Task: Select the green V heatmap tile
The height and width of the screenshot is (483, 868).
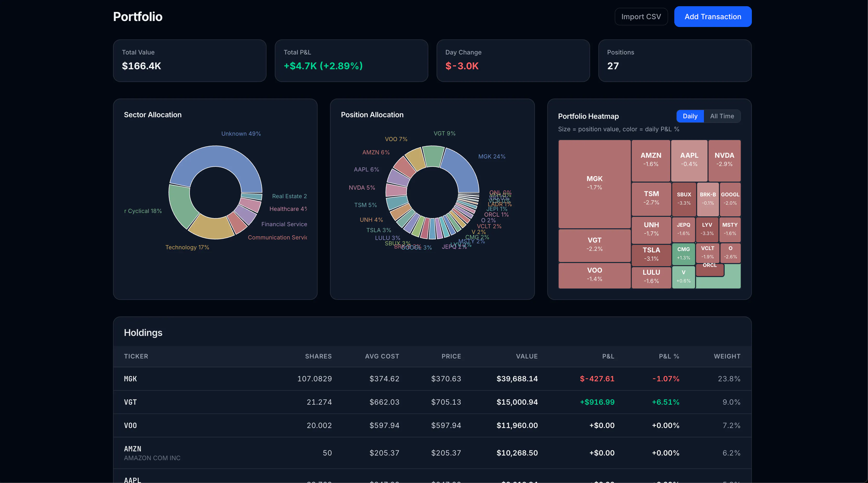Action: [683, 277]
